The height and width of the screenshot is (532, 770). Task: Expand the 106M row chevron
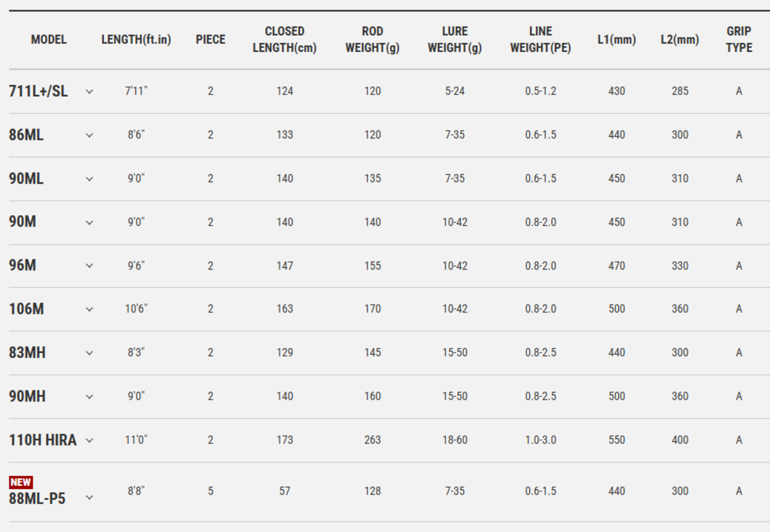(x=89, y=309)
